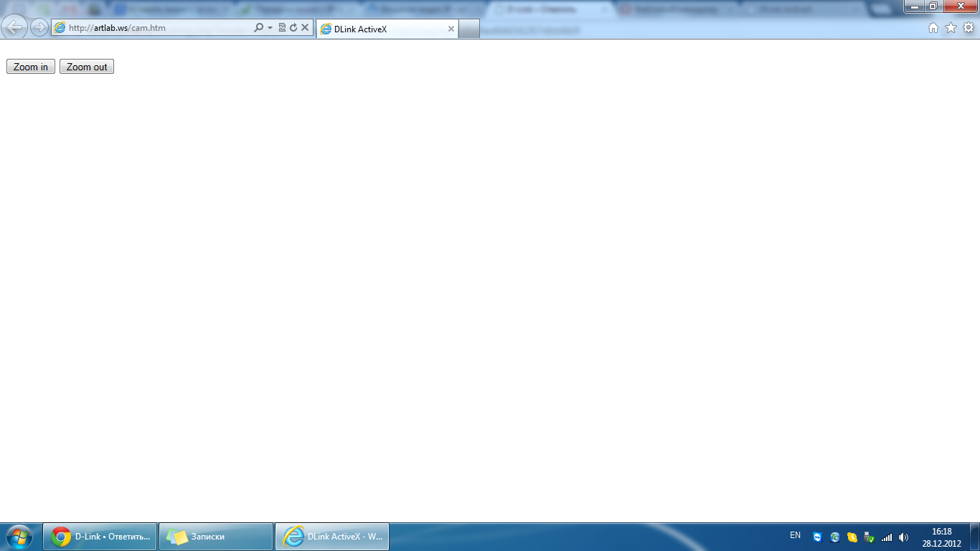Click the yellow tray icon

852,537
